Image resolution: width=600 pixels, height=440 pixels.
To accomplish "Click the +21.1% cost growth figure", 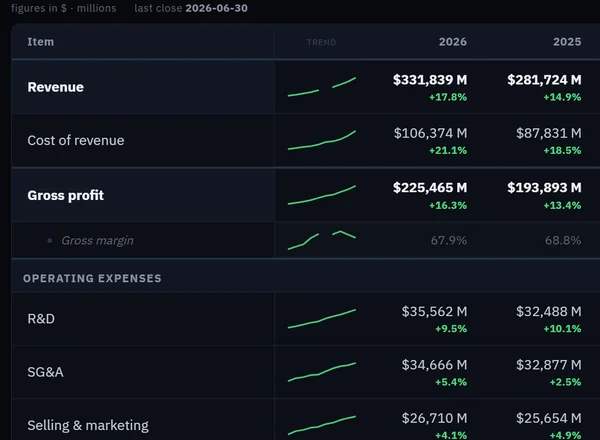I will pos(448,150).
